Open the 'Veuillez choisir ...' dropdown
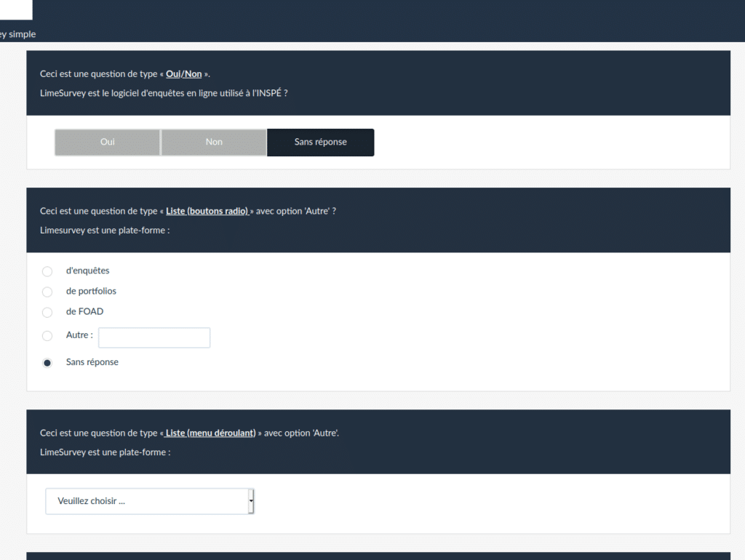 150,501
